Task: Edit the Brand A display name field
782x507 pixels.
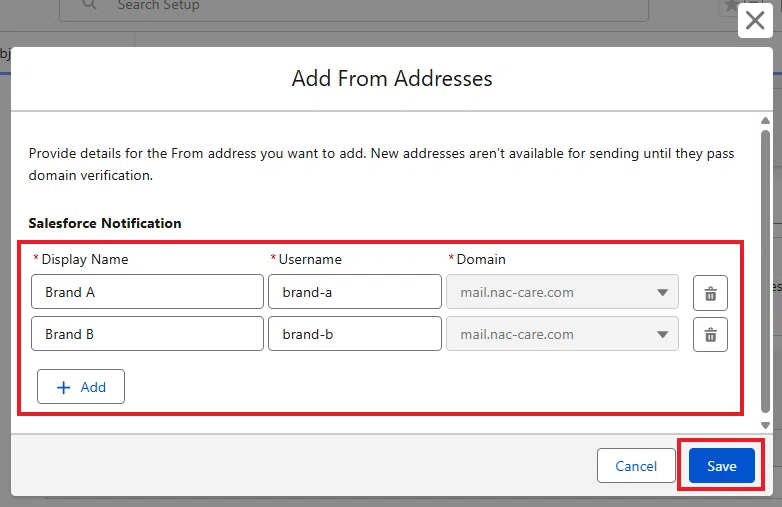Action: (147, 292)
